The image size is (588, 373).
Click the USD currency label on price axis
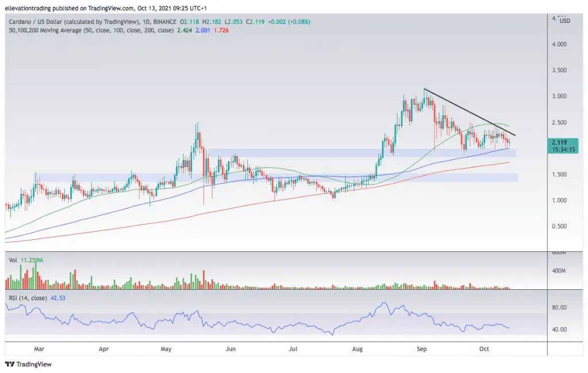click(x=565, y=21)
